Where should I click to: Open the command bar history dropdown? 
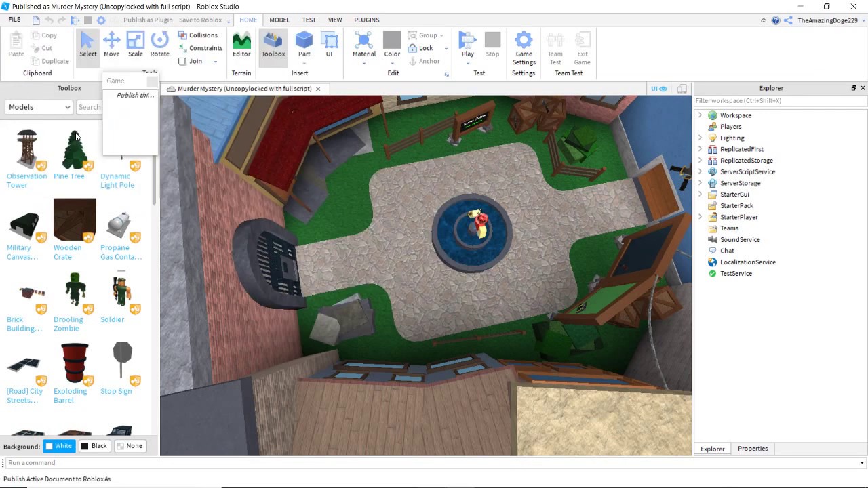tap(862, 463)
